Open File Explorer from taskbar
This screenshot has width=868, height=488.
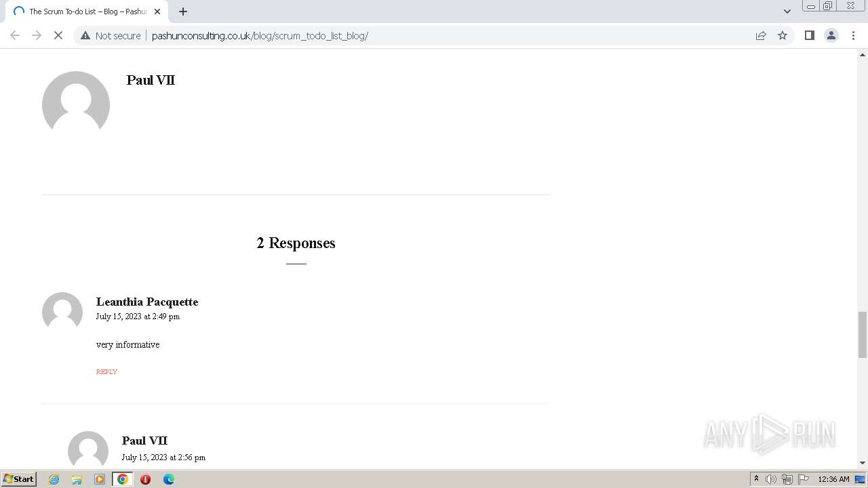click(77, 479)
